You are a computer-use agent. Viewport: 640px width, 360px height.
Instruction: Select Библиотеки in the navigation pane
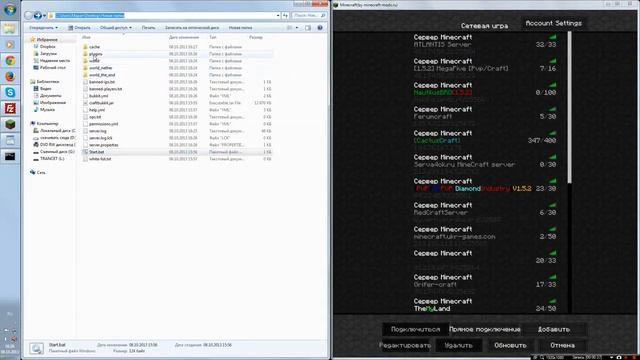click(47, 82)
